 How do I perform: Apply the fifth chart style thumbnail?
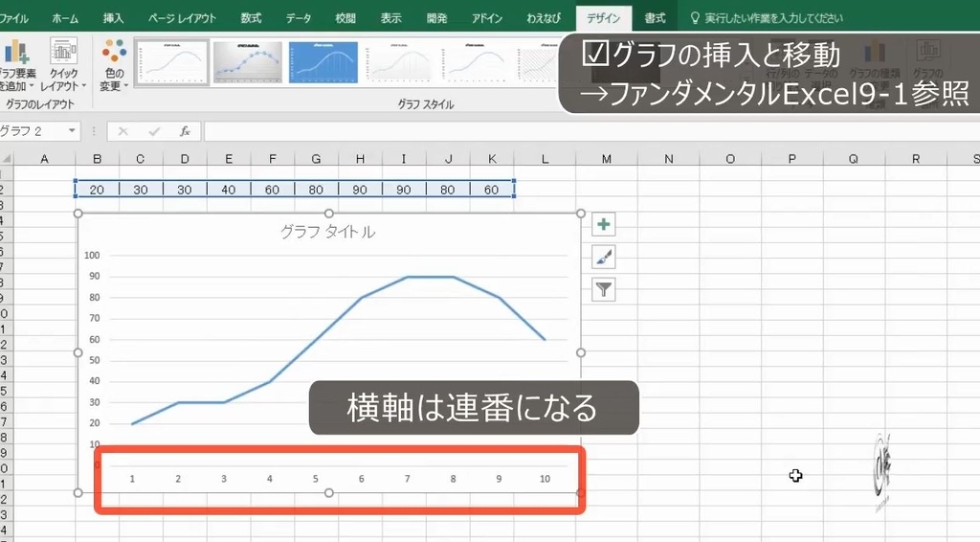(475, 62)
